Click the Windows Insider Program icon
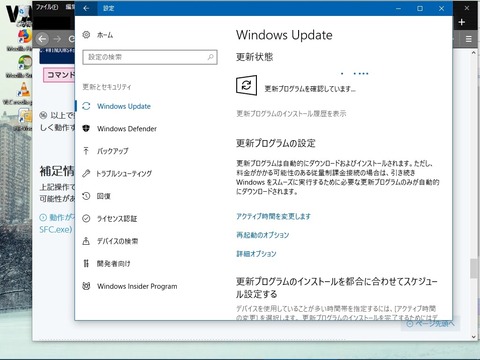Viewport: 480px width, 360px height. click(86, 286)
